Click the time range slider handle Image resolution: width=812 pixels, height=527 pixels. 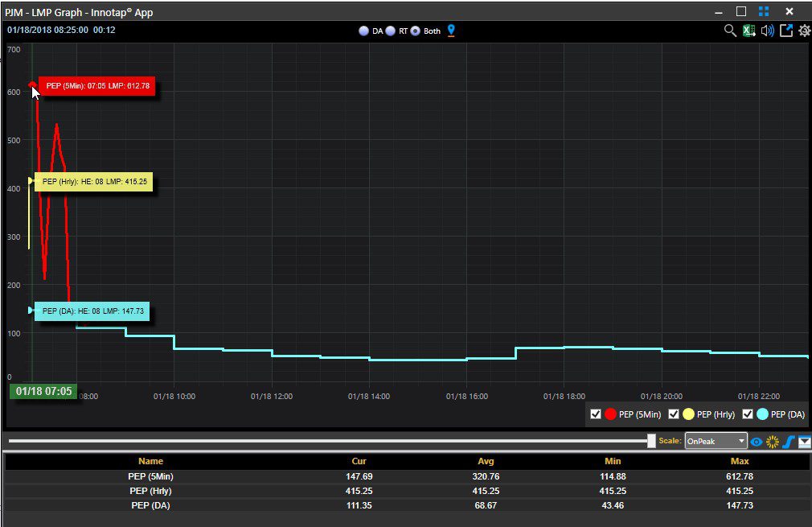651,441
